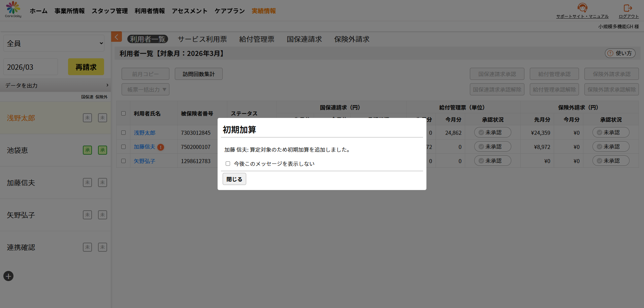Click the round plus add icon
The height and width of the screenshot is (308, 644).
8,276
